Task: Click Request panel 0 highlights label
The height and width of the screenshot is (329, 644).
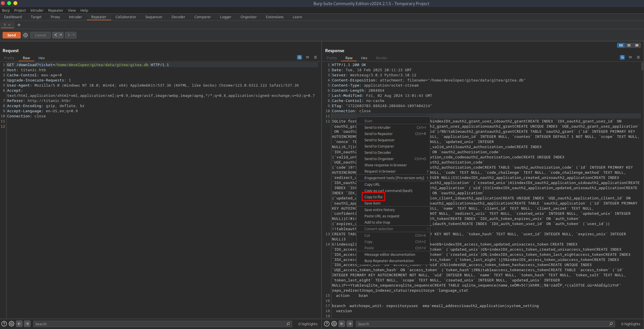Action: [308, 324]
